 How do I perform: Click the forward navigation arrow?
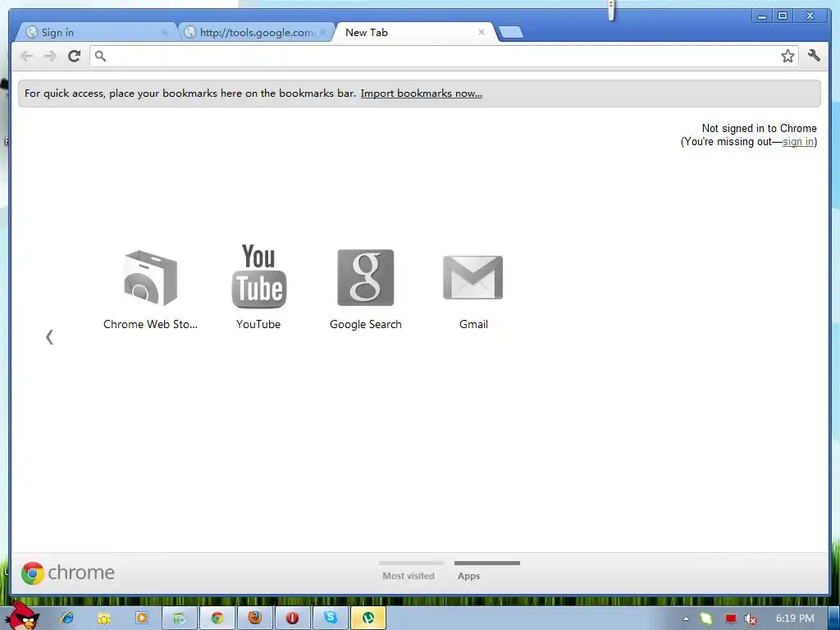tap(50, 57)
